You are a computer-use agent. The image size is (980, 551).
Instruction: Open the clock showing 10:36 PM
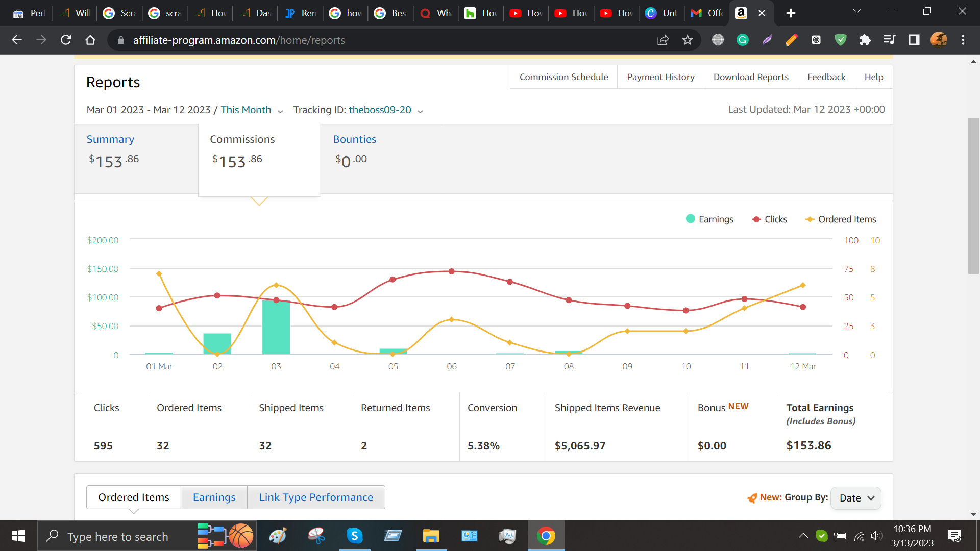tap(913, 536)
